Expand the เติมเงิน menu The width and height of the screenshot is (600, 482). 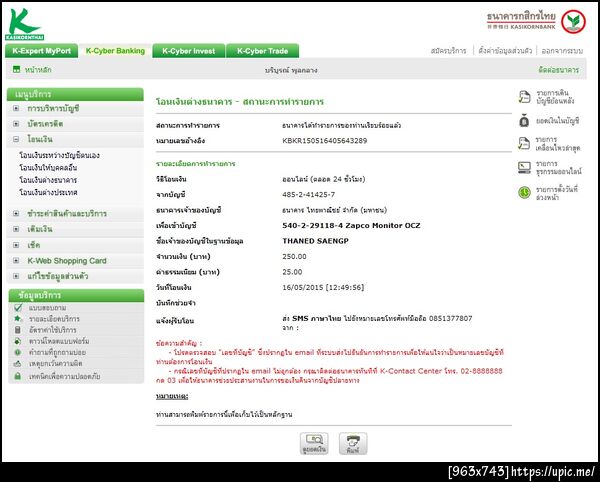click(16, 229)
